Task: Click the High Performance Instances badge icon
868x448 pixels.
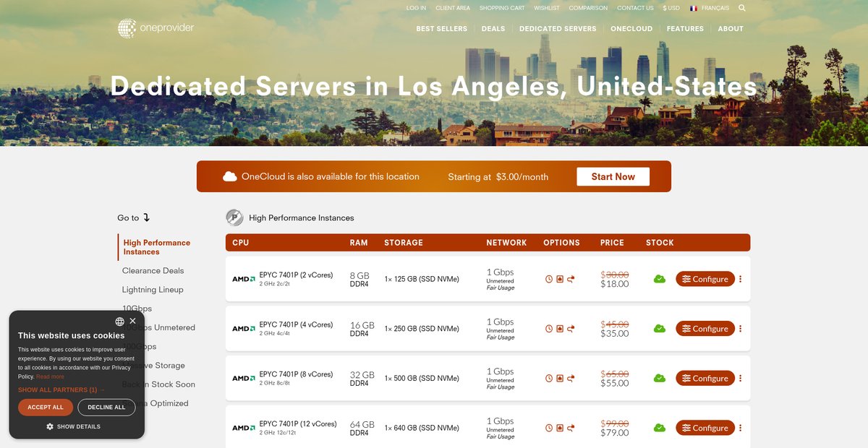Action: click(x=234, y=217)
